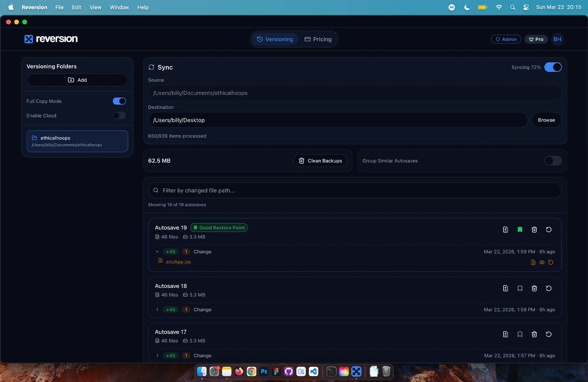Click Browse to choose a destination
Screen dimensions: 588x382
click(546, 120)
